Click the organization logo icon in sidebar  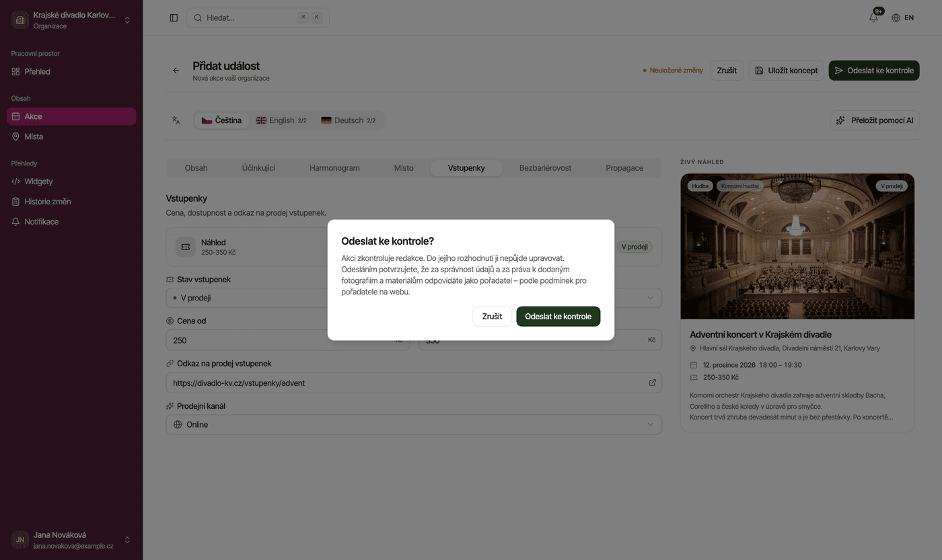20,21
